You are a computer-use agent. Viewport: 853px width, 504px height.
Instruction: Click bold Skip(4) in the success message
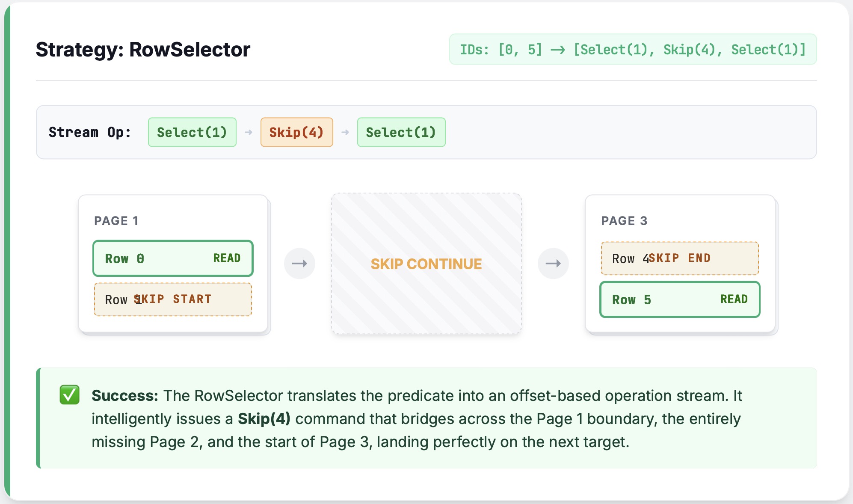(x=264, y=418)
